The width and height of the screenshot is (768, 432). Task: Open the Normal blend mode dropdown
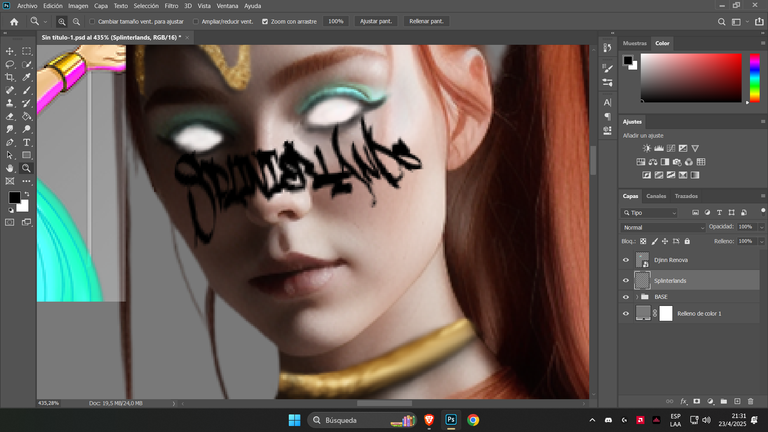pyautogui.click(x=663, y=227)
